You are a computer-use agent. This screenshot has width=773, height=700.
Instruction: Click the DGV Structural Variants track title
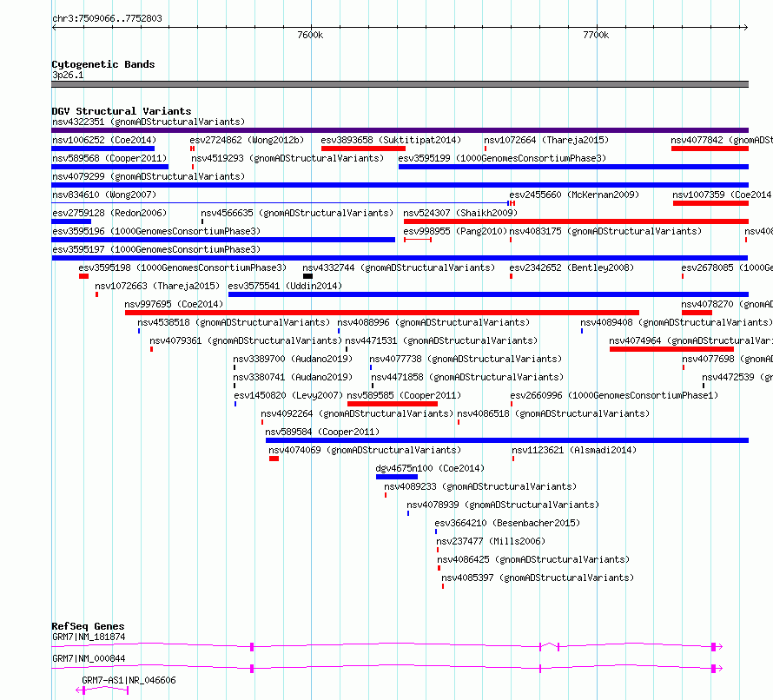(122, 111)
